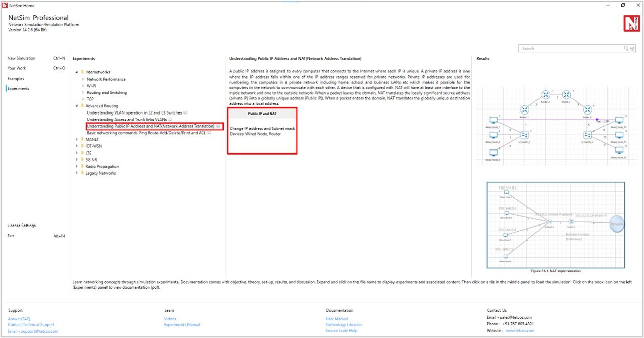The width and height of the screenshot is (644, 338).
Task: Expand the 5G NR folder arrow
Action: [x=77, y=160]
